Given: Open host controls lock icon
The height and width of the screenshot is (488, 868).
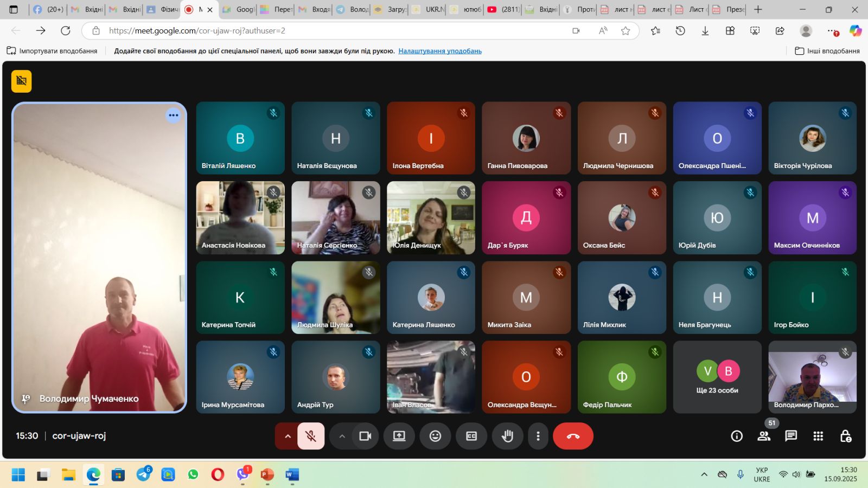Looking at the screenshot, I should click(845, 436).
